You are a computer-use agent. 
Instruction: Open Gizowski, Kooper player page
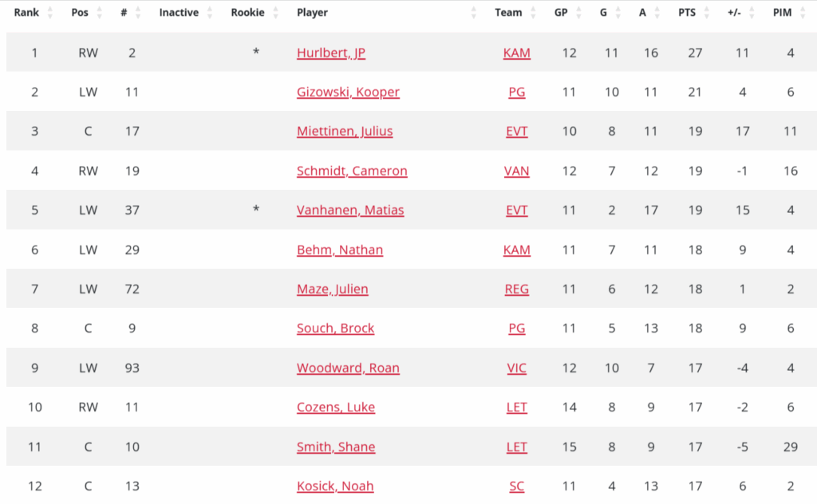click(348, 92)
